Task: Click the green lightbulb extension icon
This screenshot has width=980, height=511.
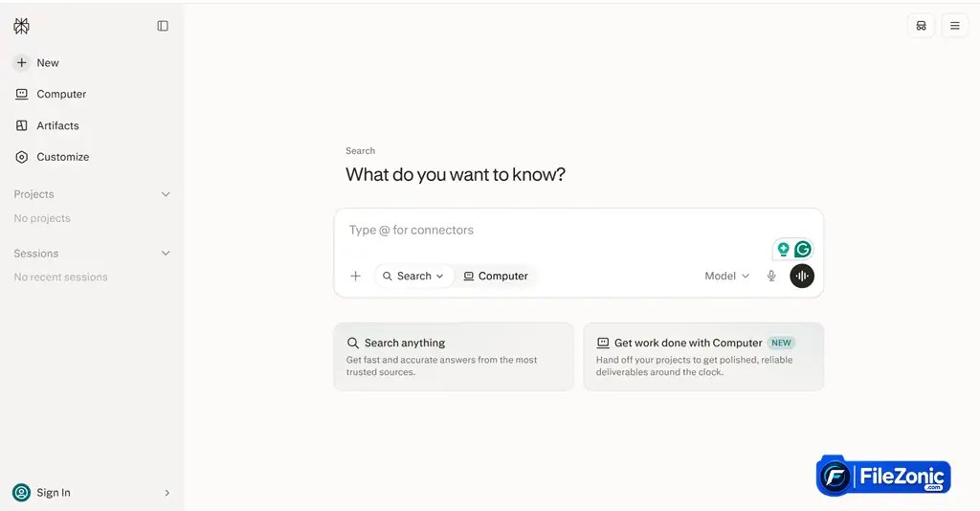Action: 783,249
